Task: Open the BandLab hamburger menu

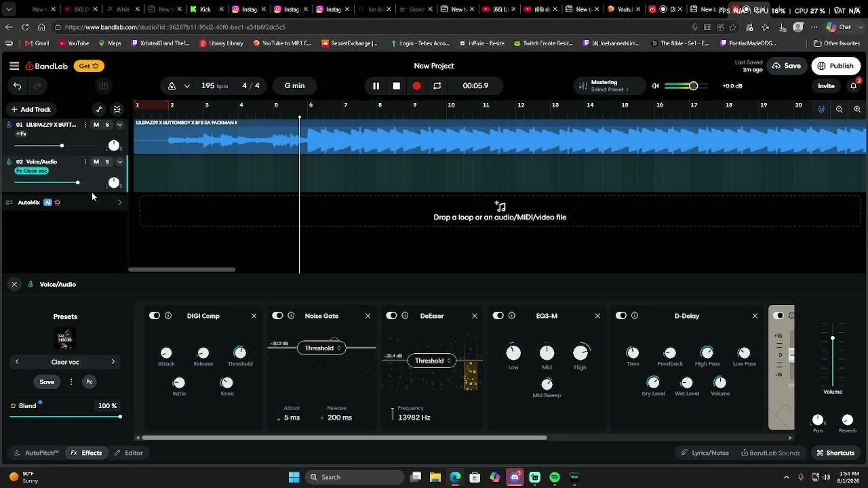Action: click(x=14, y=66)
